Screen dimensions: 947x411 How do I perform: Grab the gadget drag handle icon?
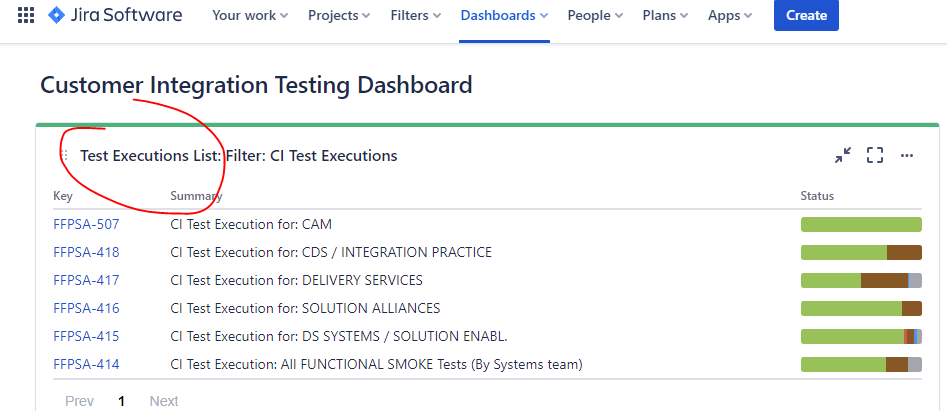point(65,156)
